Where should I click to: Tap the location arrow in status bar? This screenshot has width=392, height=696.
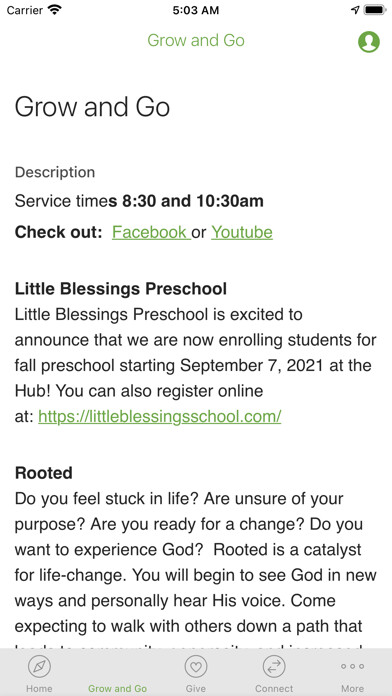(x=355, y=10)
